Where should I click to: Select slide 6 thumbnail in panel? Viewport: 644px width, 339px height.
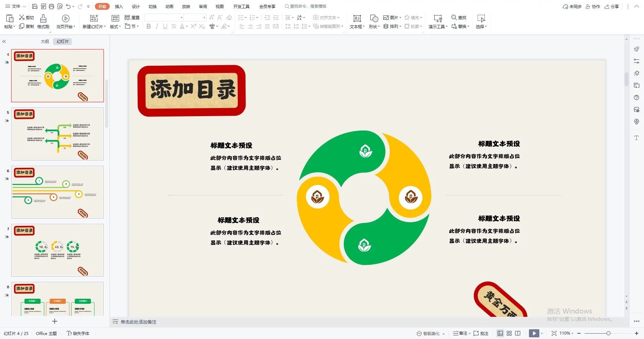[57, 192]
